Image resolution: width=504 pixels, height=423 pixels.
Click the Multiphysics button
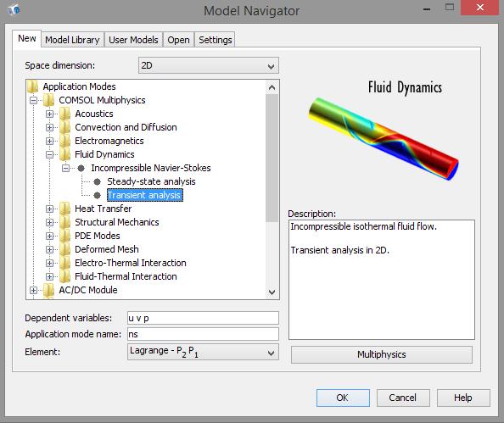point(382,354)
